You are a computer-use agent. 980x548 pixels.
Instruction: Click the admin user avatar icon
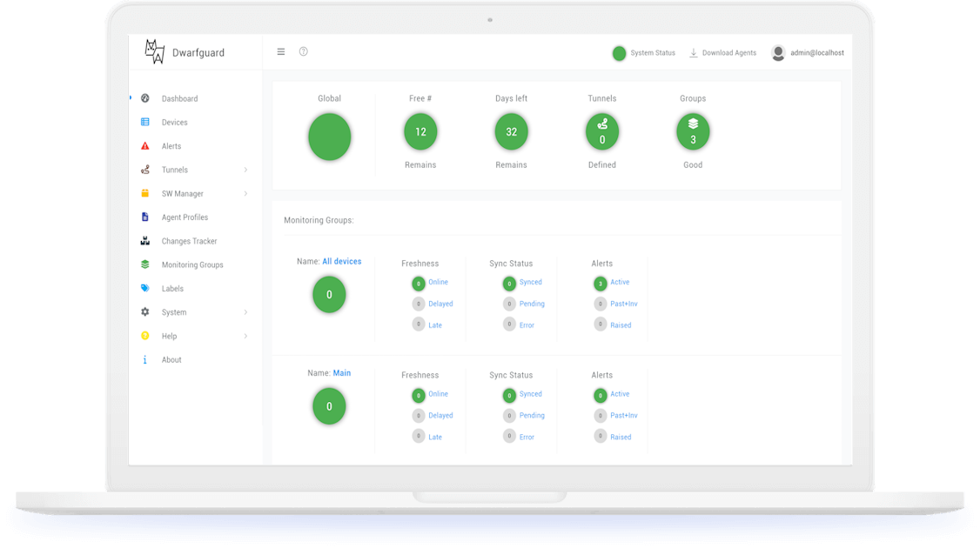[x=778, y=53]
